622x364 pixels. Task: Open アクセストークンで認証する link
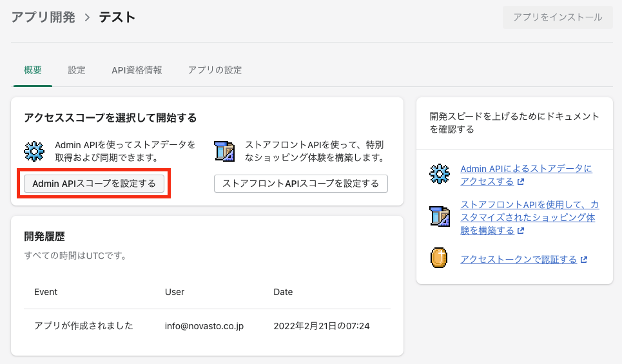(518, 260)
